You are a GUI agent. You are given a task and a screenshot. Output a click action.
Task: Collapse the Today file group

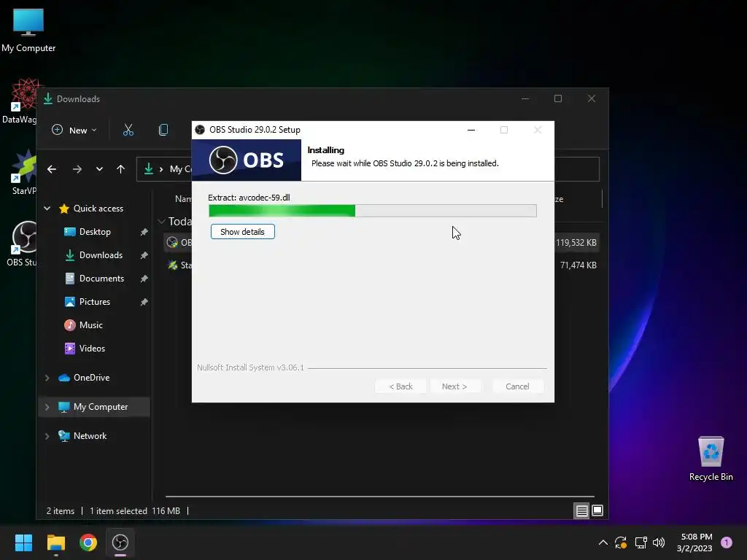[161, 222]
